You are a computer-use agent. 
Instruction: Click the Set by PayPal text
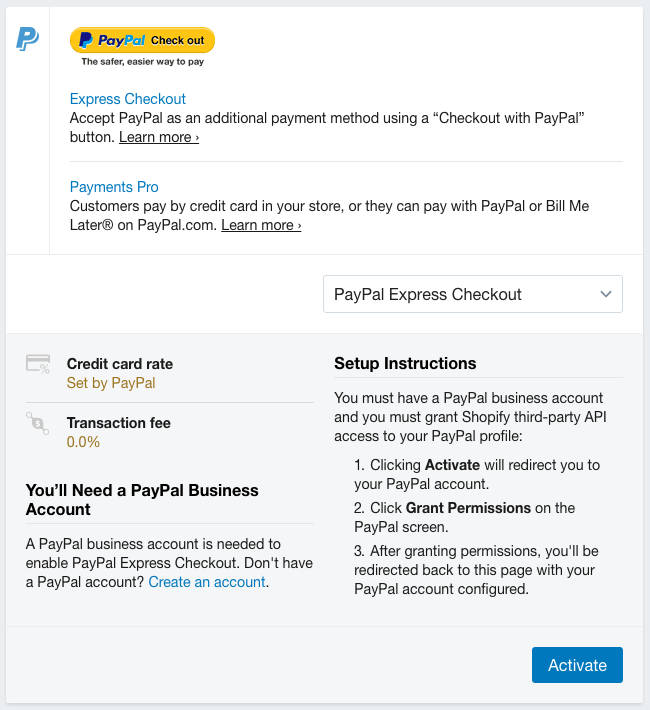[111, 383]
